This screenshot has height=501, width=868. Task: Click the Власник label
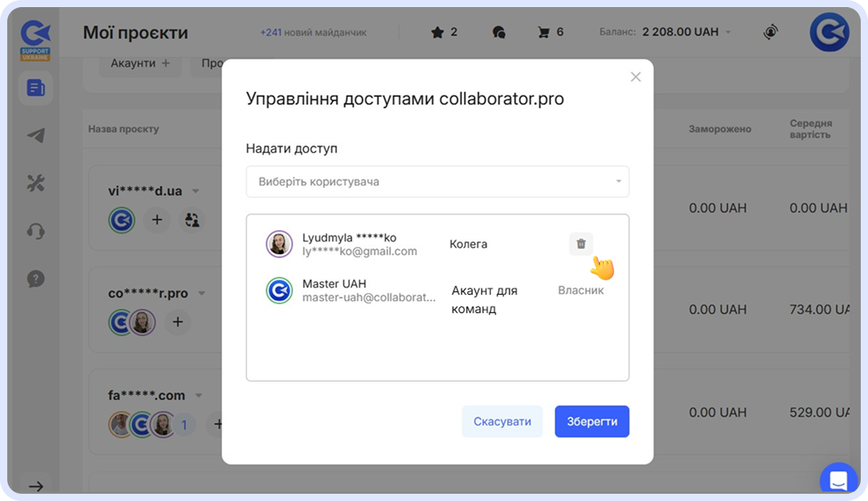pos(581,290)
